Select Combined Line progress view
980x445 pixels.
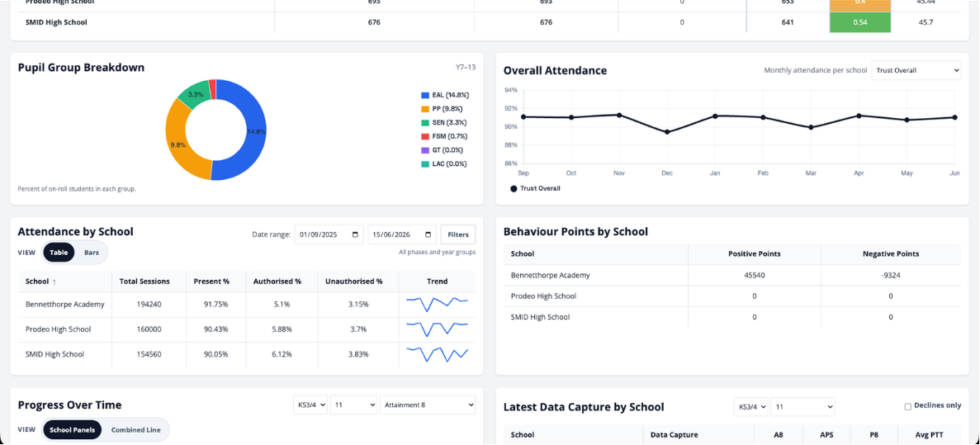click(x=135, y=430)
